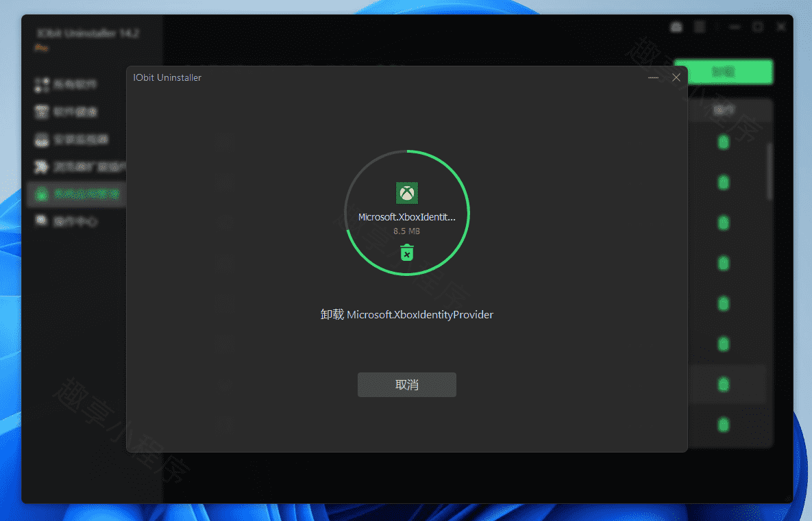Open the toolbox icon in background window title bar

tap(676, 27)
